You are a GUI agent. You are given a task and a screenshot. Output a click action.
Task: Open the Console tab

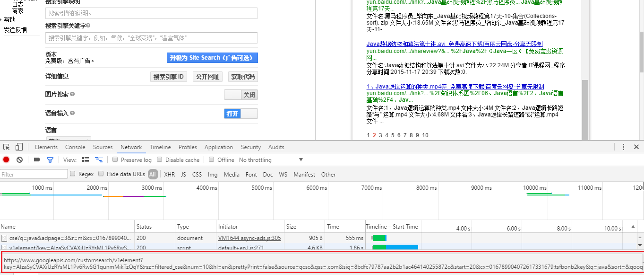75,147
